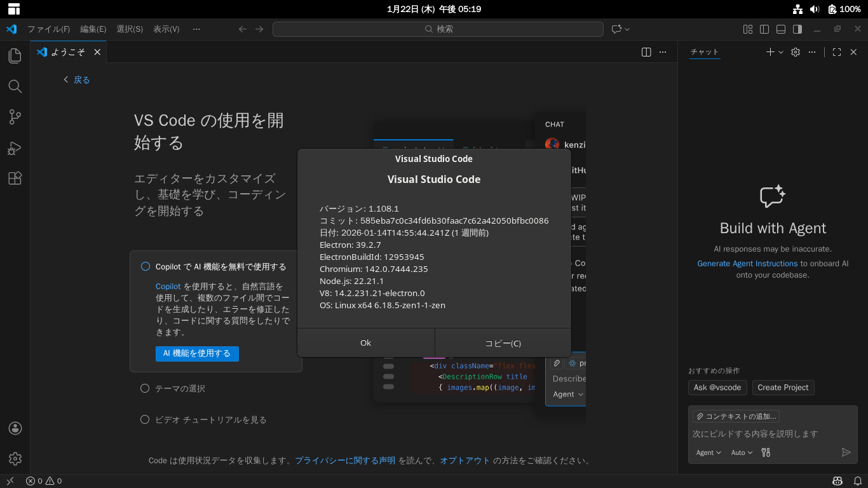The image size is (868, 488).
Task: Go forward with the title bar right arrow
Action: [259, 29]
